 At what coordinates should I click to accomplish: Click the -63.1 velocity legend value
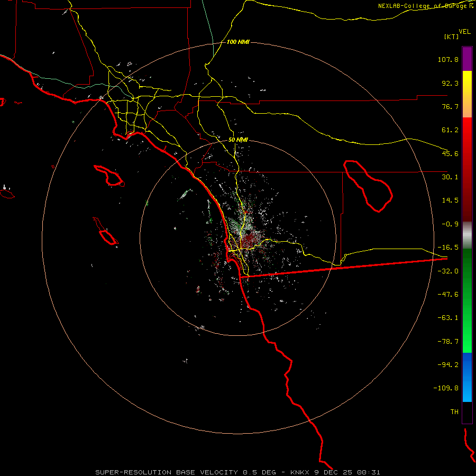[x=448, y=318]
